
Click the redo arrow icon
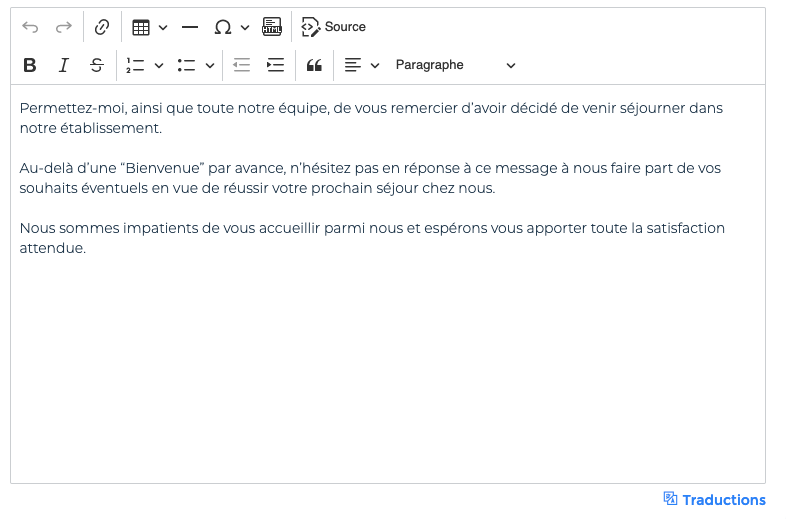(x=64, y=27)
